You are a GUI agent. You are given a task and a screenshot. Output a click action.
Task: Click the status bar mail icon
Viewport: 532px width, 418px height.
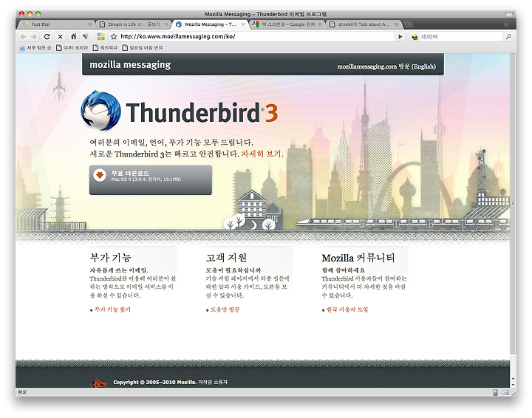coord(505,393)
